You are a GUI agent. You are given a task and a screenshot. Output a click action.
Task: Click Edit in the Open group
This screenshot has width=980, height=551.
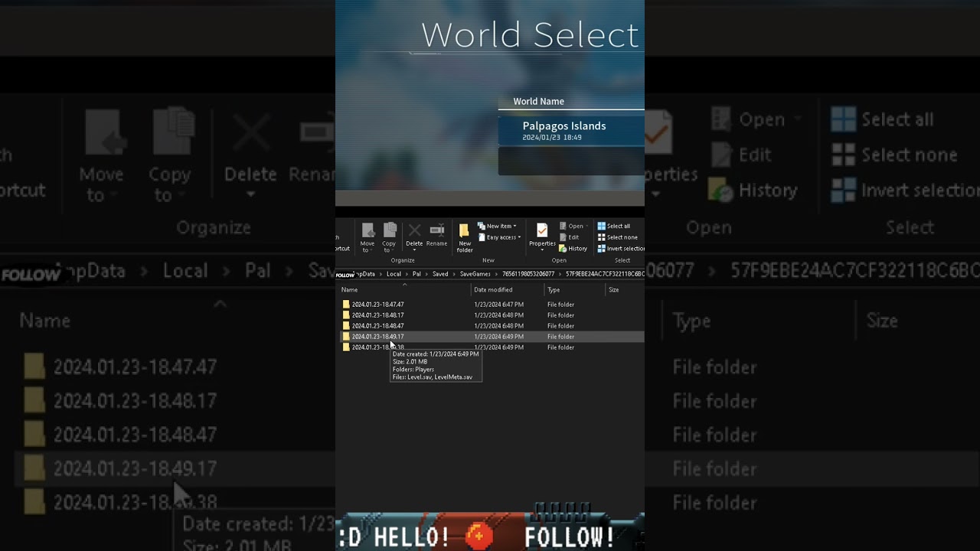(x=569, y=237)
